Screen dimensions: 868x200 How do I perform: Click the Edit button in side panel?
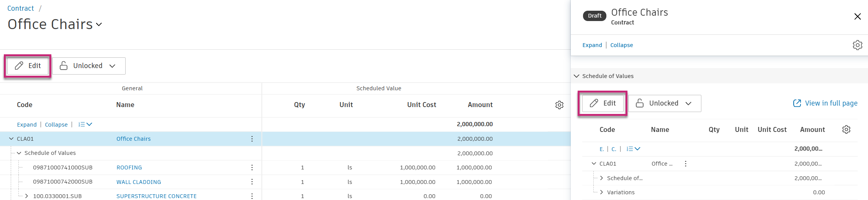[x=603, y=103]
